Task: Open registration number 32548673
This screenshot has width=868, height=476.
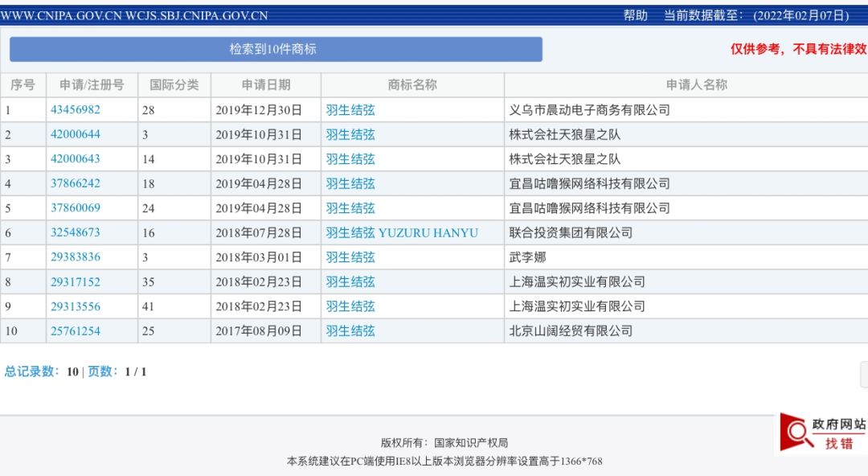Action: tap(76, 232)
